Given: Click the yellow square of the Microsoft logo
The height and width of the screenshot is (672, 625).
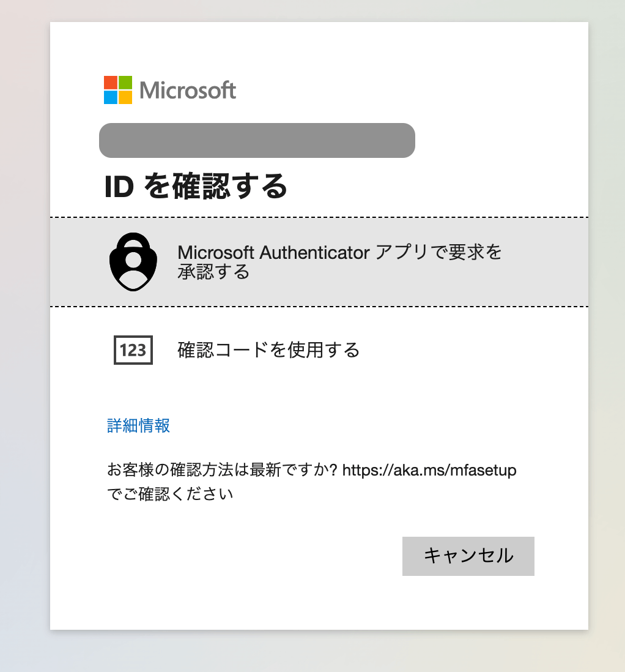Looking at the screenshot, I should (x=127, y=97).
